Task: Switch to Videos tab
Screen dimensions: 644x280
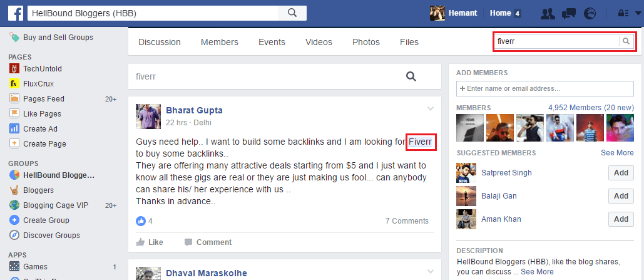Action: (x=319, y=42)
